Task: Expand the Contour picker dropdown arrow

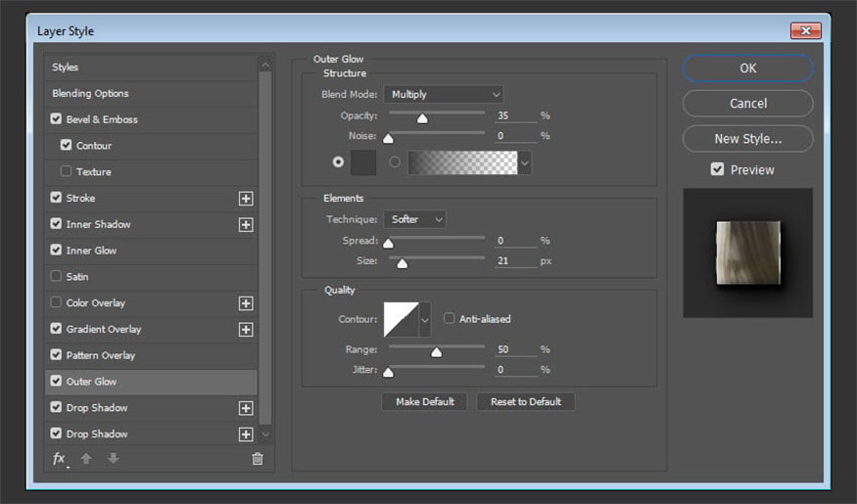Action: pos(425,319)
